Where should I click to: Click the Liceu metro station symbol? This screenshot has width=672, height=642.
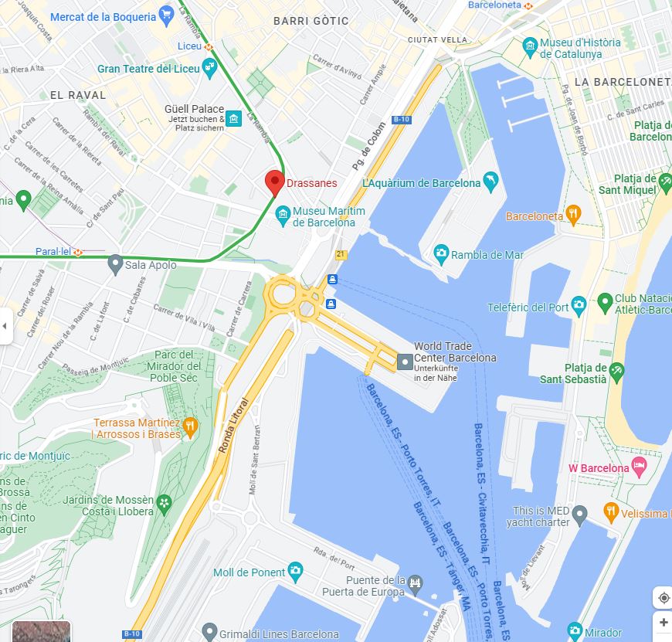pos(209,46)
